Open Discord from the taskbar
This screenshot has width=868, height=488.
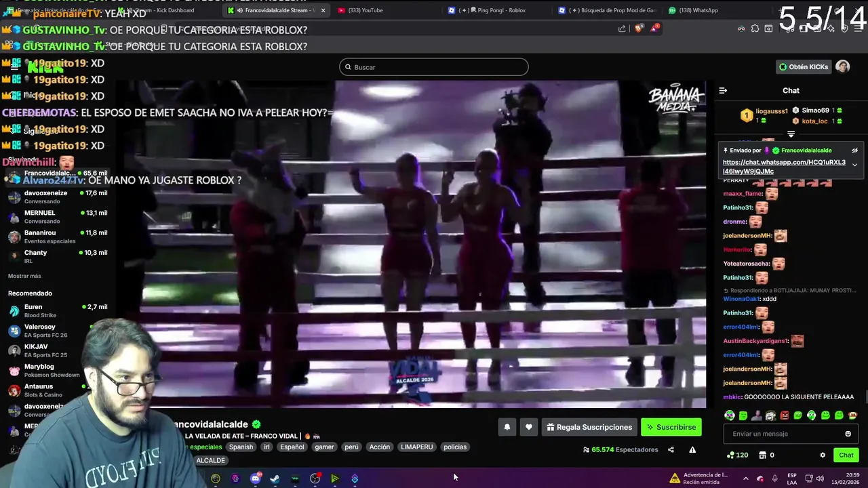click(256, 479)
